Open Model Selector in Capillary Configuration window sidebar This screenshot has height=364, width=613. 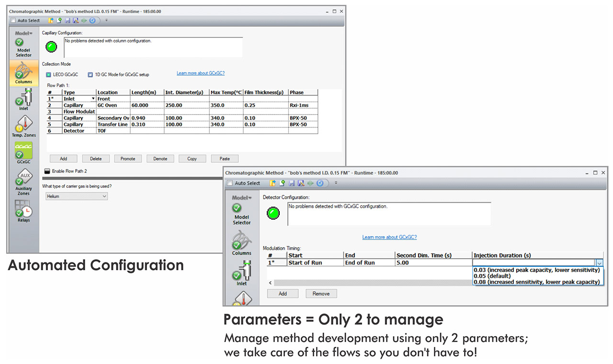(23, 47)
